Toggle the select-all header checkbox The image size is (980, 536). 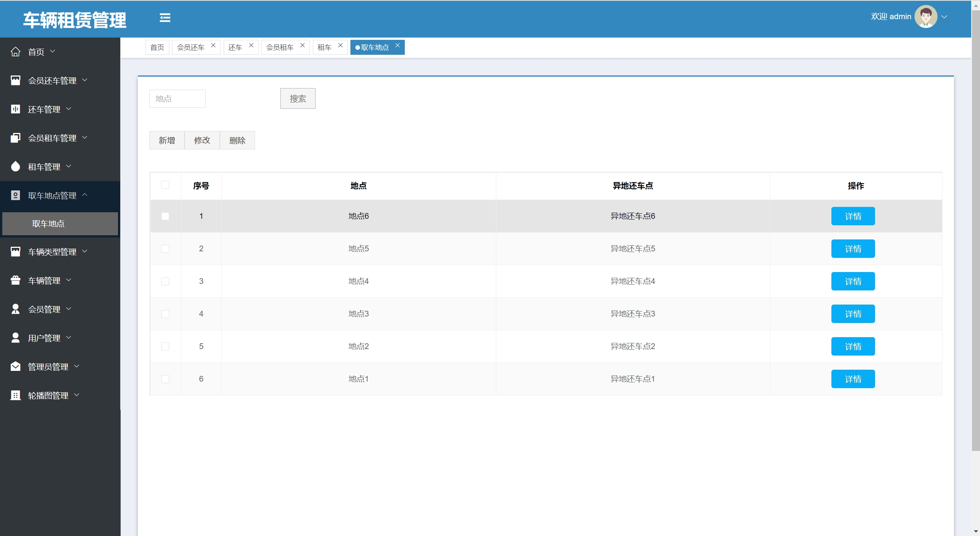165,185
